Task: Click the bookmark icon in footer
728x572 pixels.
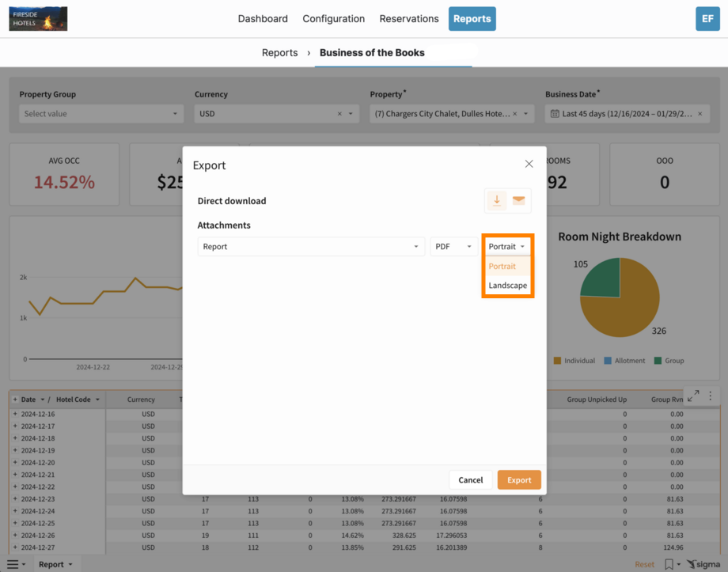Action: click(669, 564)
